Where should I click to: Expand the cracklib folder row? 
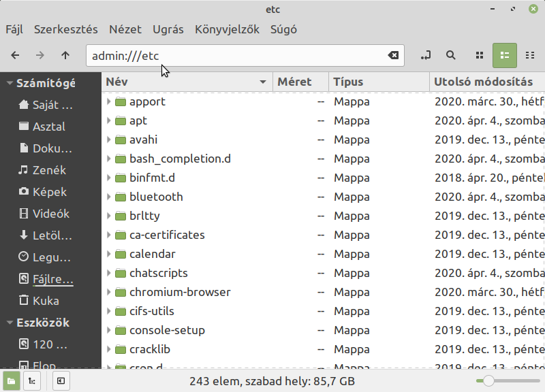(x=108, y=349)
